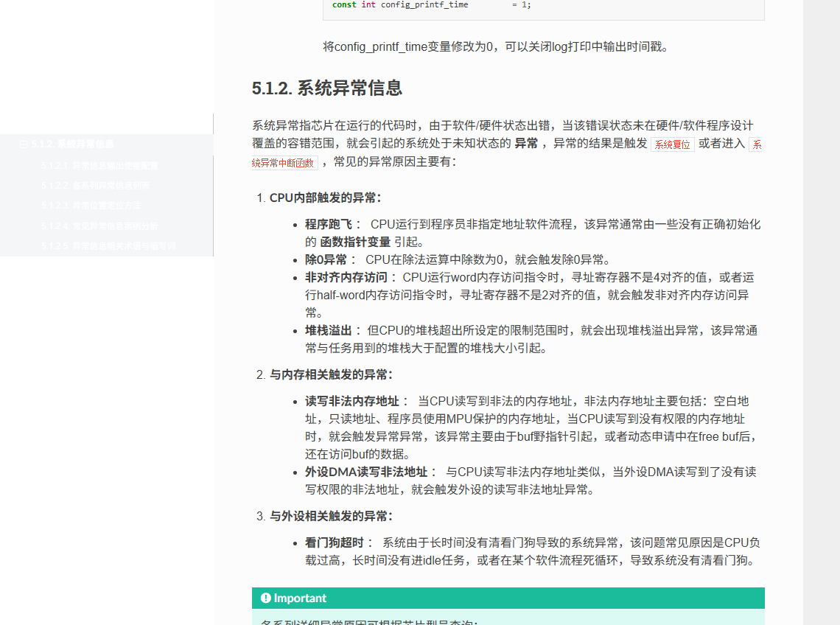
Task: Click the Important admonition title
Action: 300,598
